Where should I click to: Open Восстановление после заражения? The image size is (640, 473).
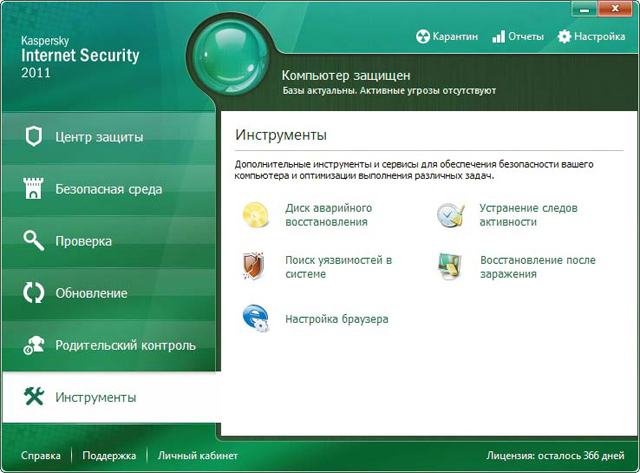538,266
